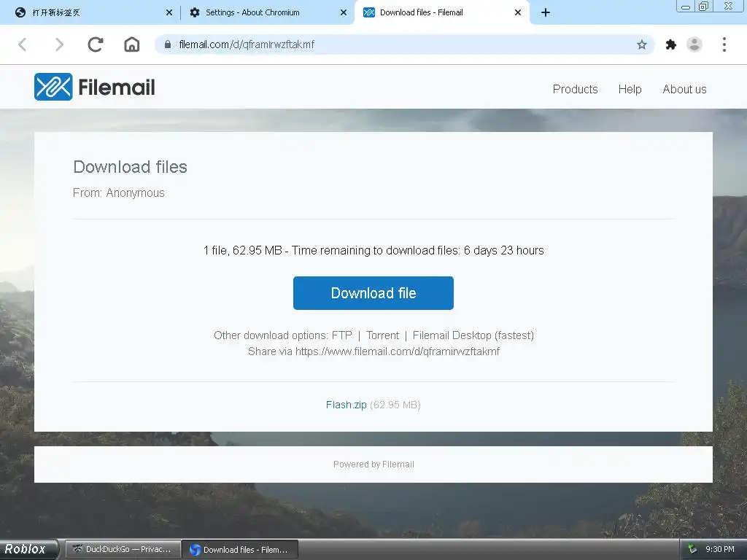Open the extensions puzzle icon

[671, 44]
